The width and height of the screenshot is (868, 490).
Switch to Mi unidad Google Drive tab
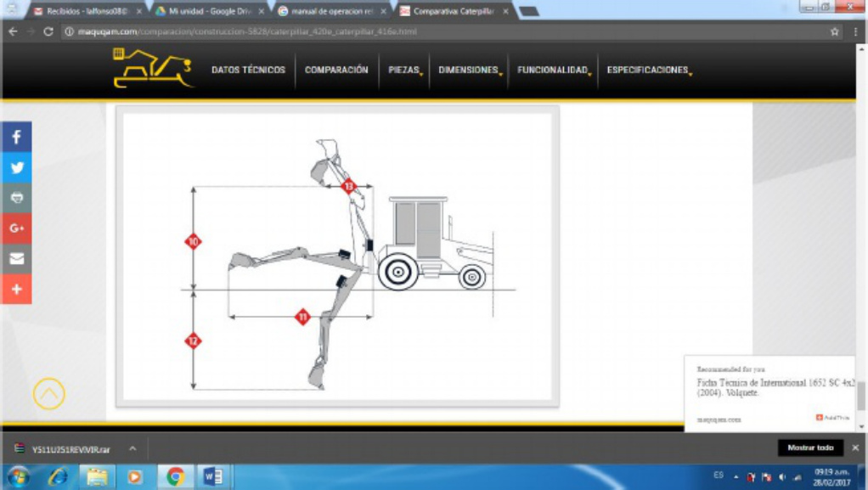207,11
